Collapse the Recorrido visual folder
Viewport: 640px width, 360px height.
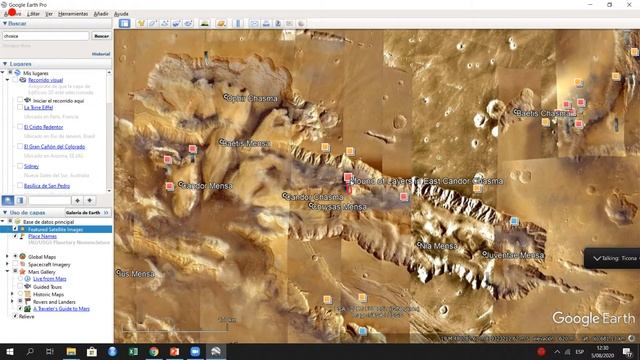pos(7,80)
